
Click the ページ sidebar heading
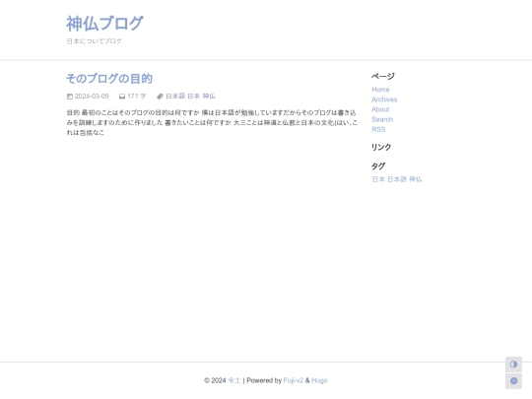[382, 76]
